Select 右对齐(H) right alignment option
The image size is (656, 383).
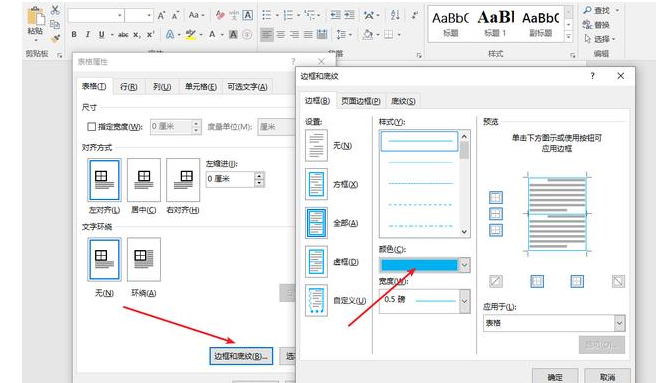point(183,180)
